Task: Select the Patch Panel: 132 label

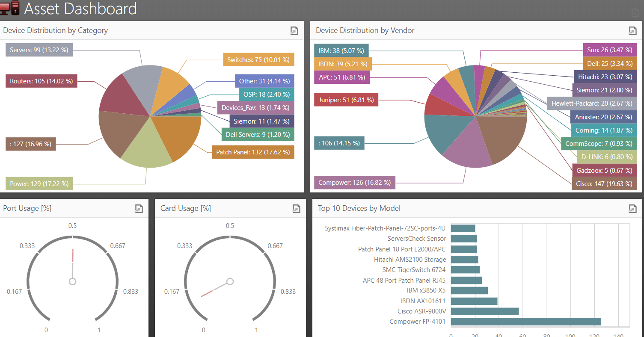Action: pos(253,152)
